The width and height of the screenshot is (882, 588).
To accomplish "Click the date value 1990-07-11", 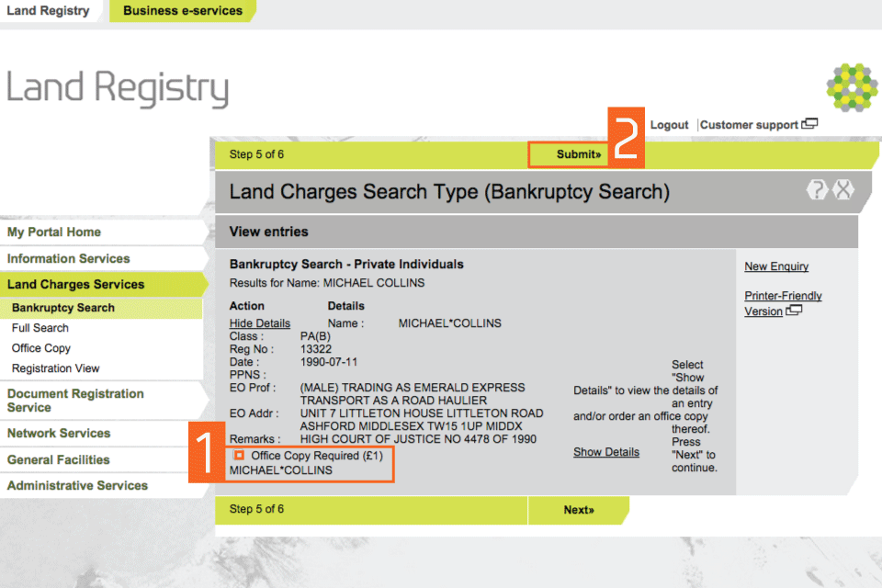I will pyautogui.click(x=329, y=362).
